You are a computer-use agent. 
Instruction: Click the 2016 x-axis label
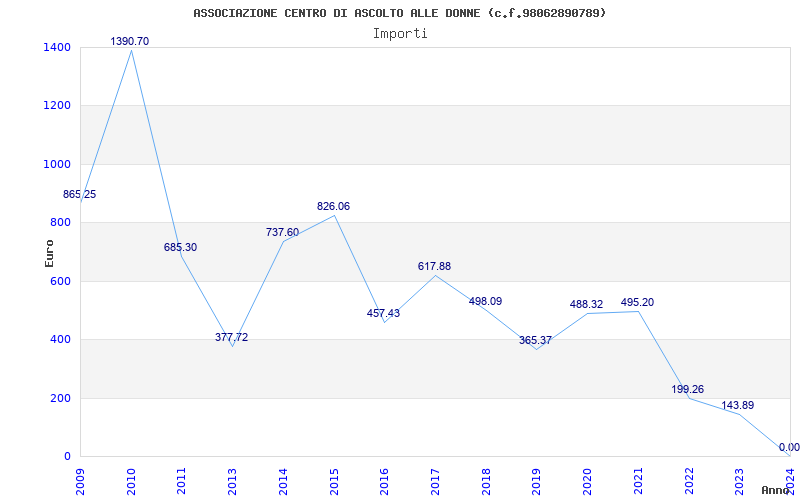[384, 482]
